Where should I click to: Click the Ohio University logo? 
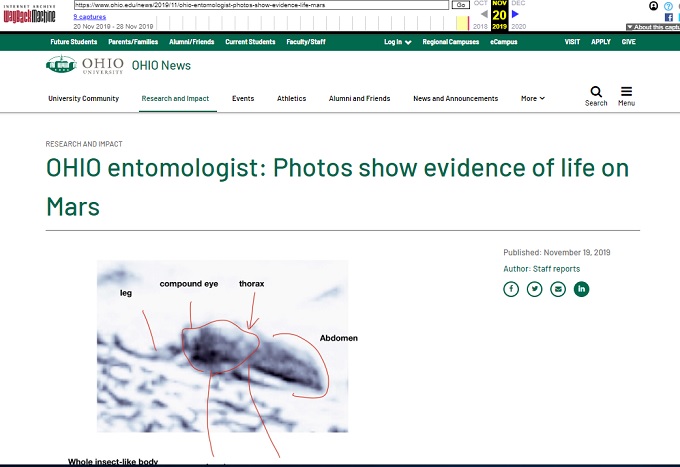tap(85, 65)
